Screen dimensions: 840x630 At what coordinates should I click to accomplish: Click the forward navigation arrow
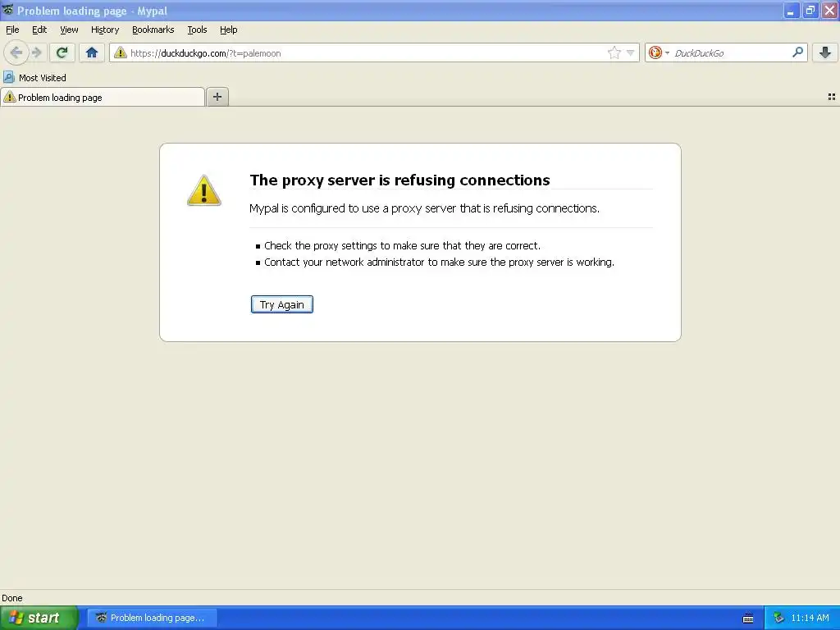pos(36,52)
